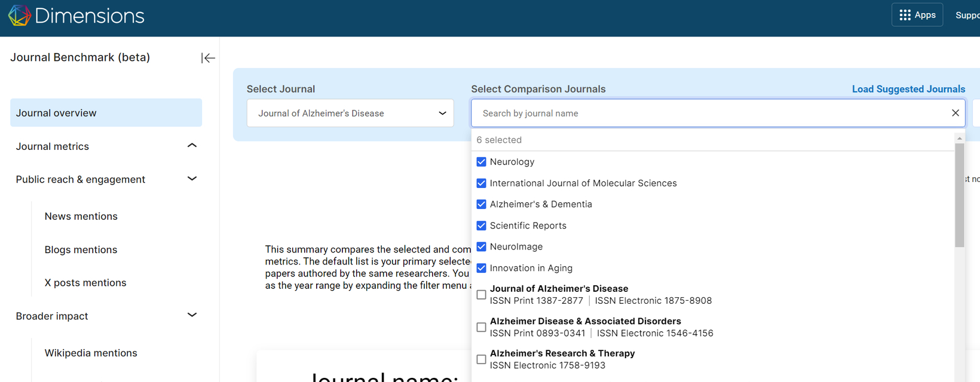Open the Apps grid menu
Screen dimensions: 980x382
917,15
